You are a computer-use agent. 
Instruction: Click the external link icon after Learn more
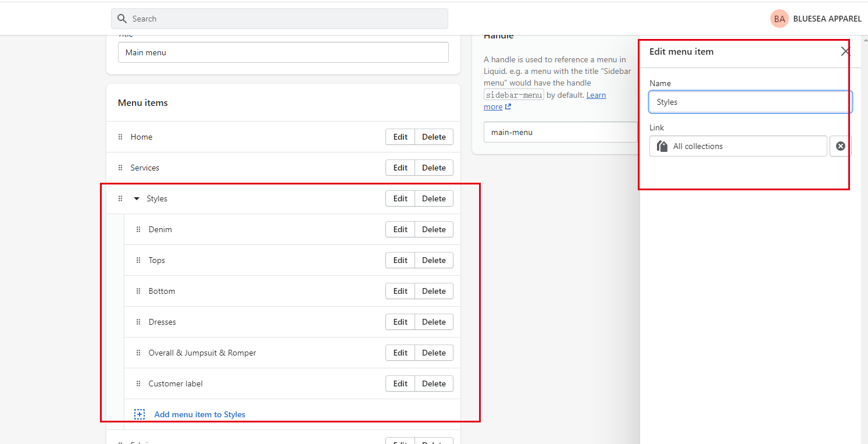508,106
